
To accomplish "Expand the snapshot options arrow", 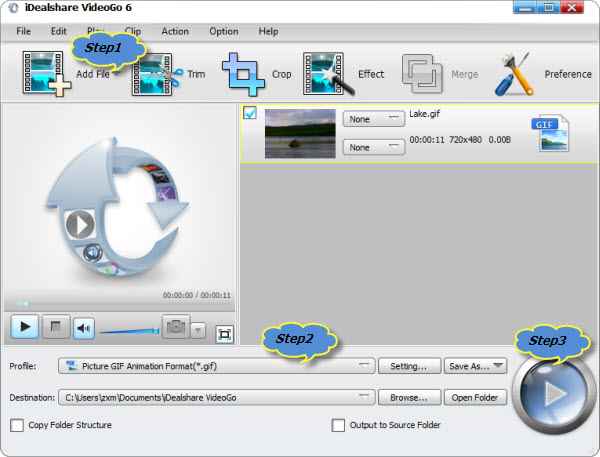I will coord(198,330).
